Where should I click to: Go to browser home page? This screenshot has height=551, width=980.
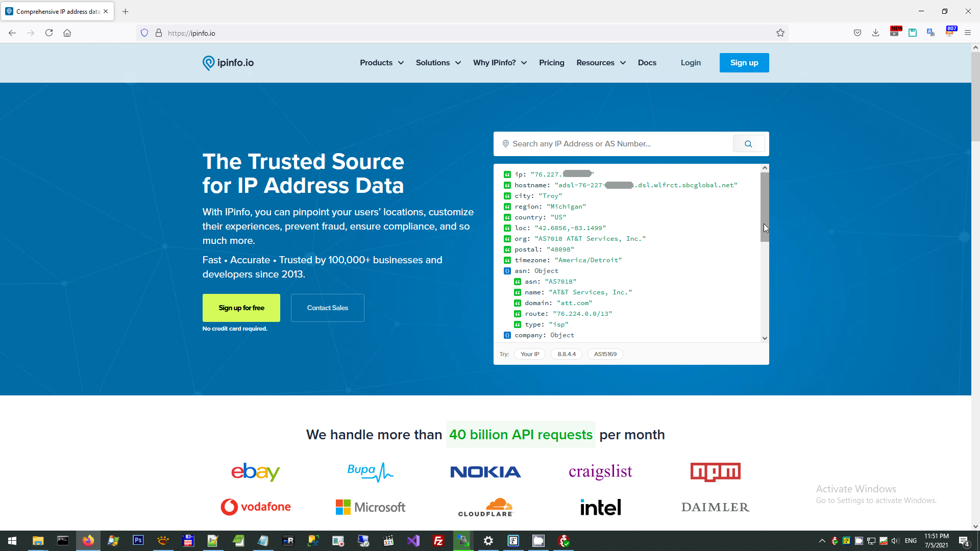point(67,33)
